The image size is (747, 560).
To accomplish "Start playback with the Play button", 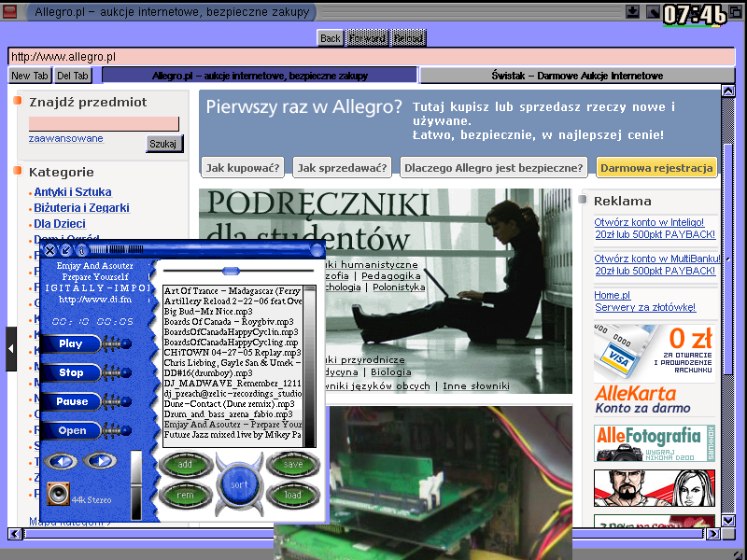I will 71,343.
